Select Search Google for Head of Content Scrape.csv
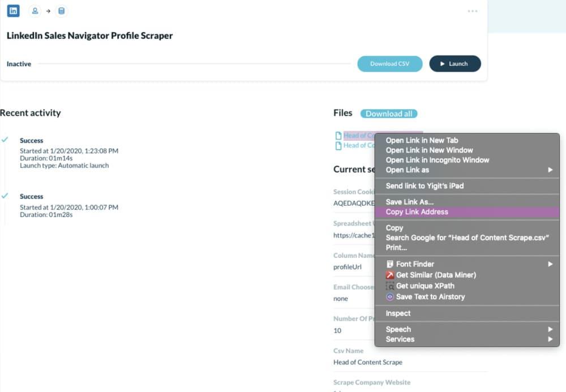Screen dimensions: 566x392 [x=467, y=238]
